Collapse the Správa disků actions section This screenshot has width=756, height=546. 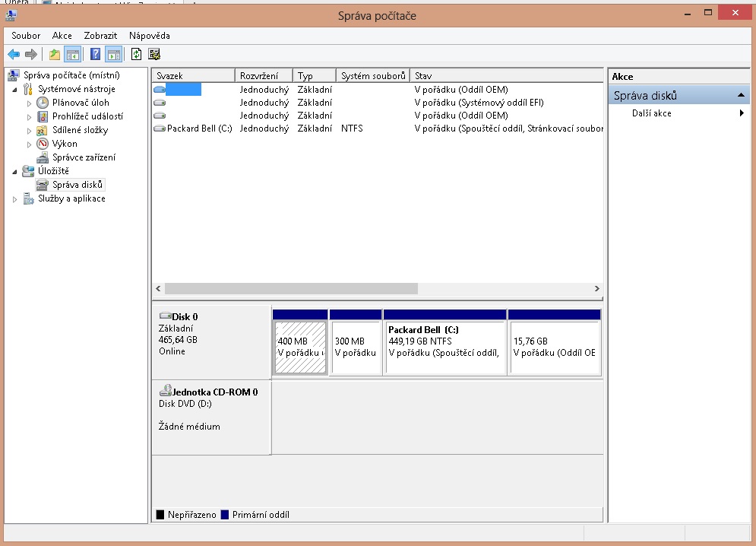coord(742,96)
